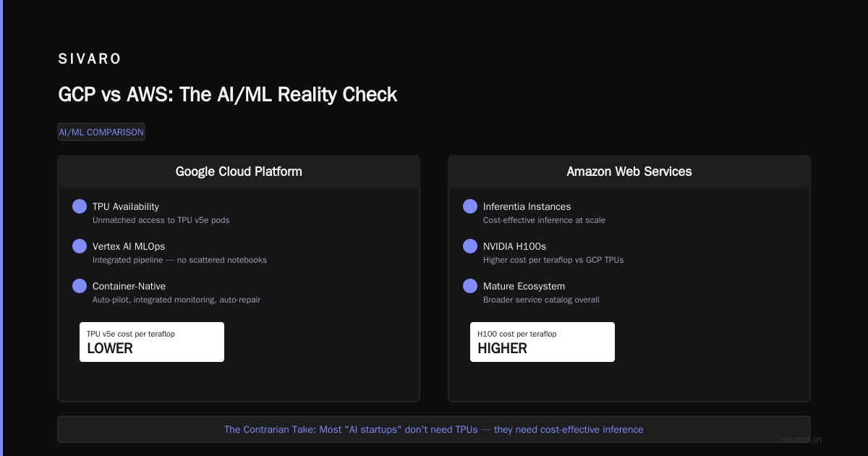Click the "TPU v5e cost per teraflop" label
868x456 pixels.
point(131,334)
